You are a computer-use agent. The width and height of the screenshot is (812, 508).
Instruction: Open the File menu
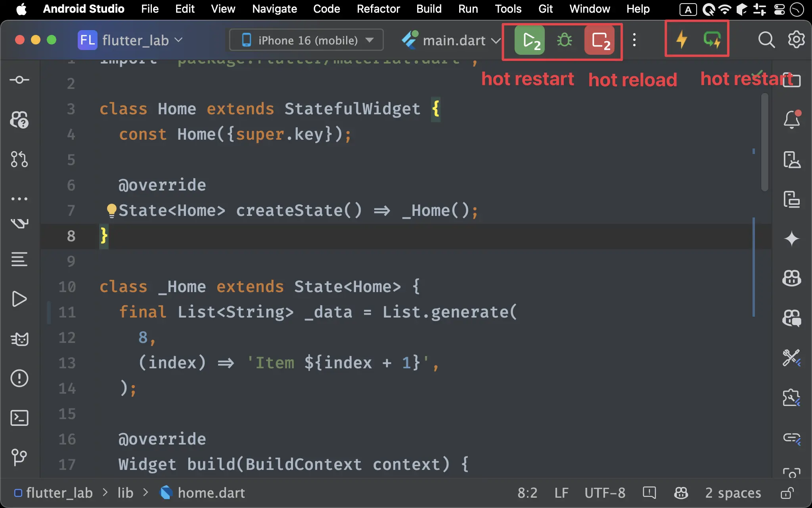click(x=149, y=9)
